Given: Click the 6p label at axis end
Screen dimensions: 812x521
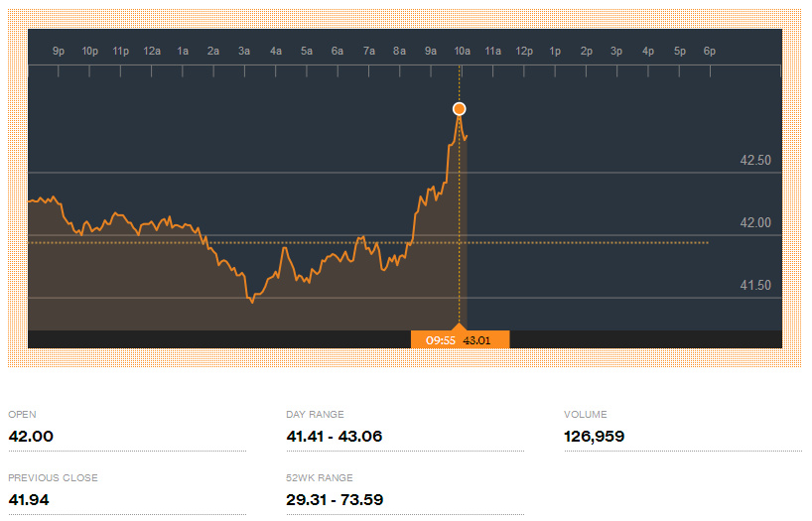Looking at the screenshot, I should [709, 51].
